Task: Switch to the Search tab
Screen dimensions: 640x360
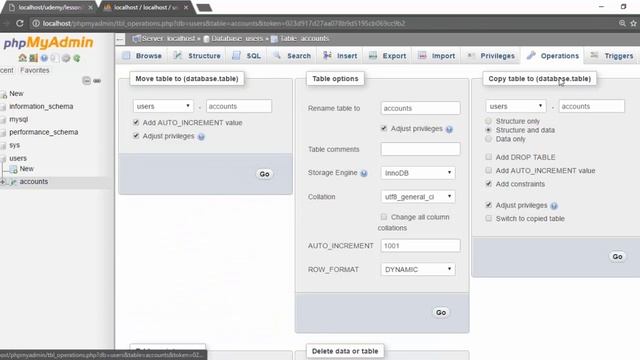Action: (x=292, y=56)
